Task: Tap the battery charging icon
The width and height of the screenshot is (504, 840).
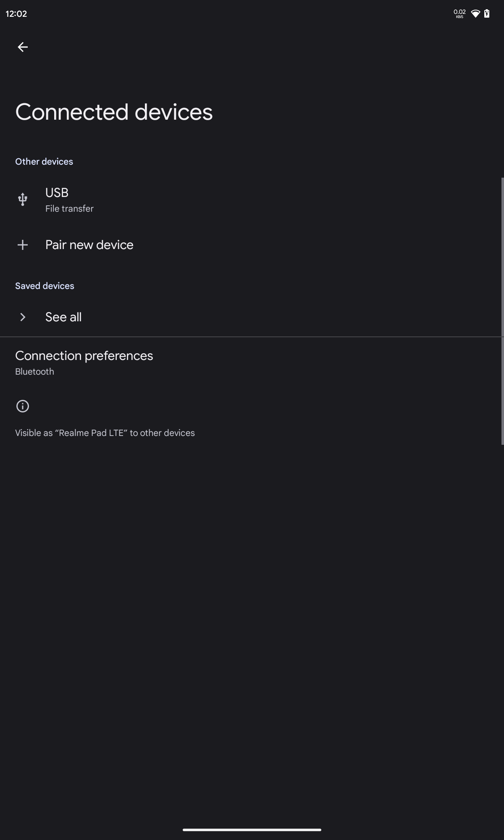Action: [487, 14]
